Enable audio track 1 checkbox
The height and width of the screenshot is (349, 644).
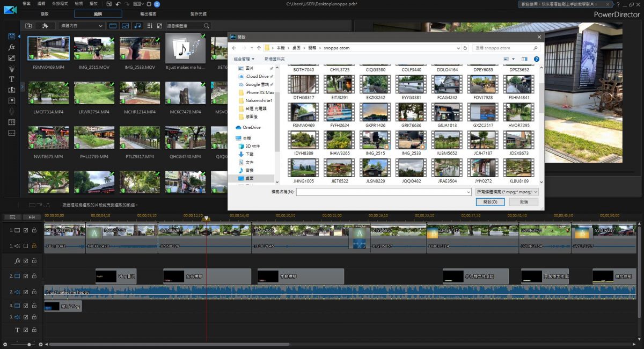tap(26, 246)
